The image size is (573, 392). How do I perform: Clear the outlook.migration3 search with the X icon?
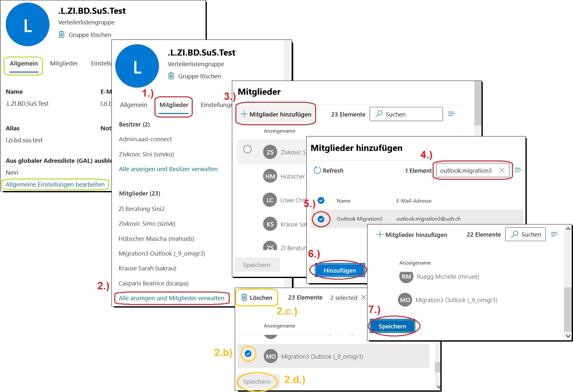point(502,170)
